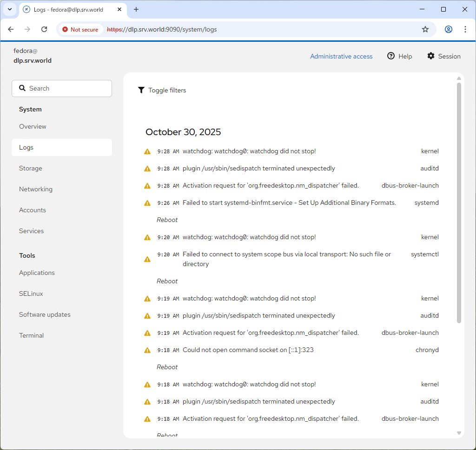476x450 pixels.
Task: Select Overview in the System sidebar
Action: (33, 126)
